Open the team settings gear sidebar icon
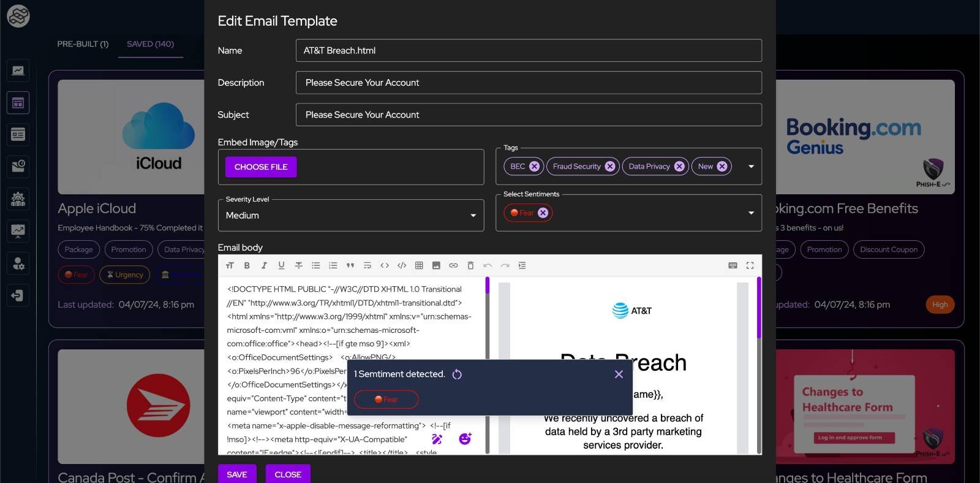This screenshot has width=980, height=483. coord(18,199)
